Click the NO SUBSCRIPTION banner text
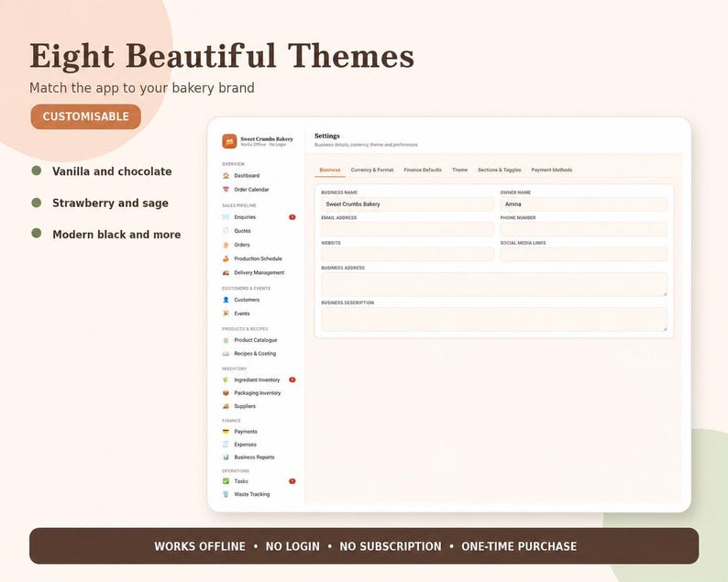The height and width of the screenshot is (582, 728). (x=391, y=546)
